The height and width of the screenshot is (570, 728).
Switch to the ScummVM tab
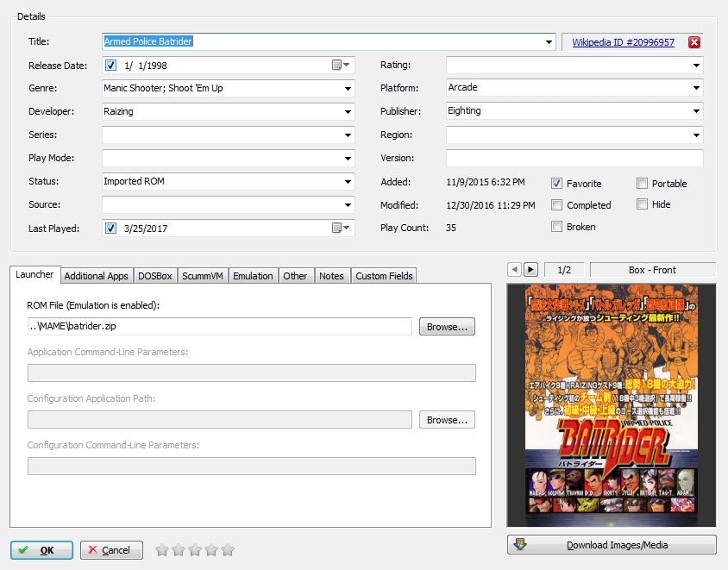pyautogui.click(x=203, y=276)
